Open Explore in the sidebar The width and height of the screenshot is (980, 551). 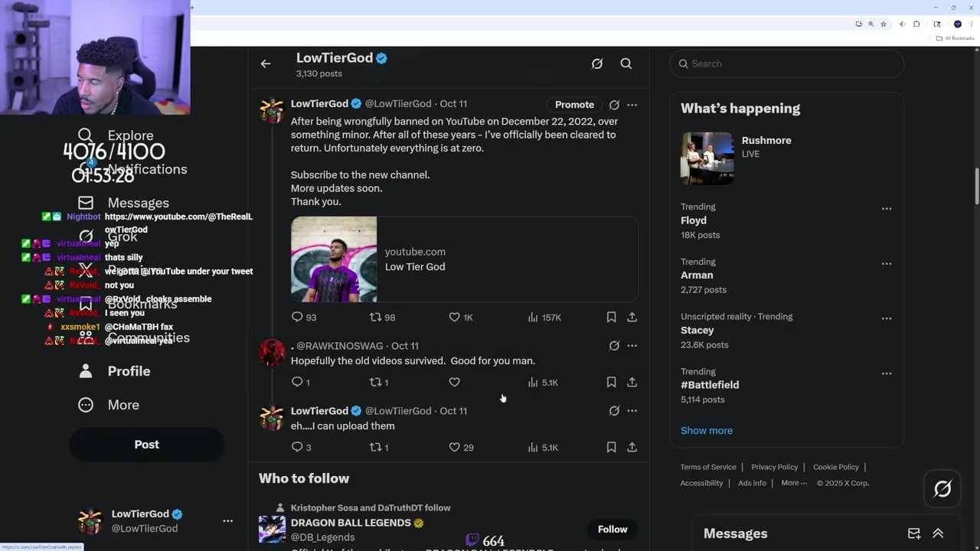116,135
